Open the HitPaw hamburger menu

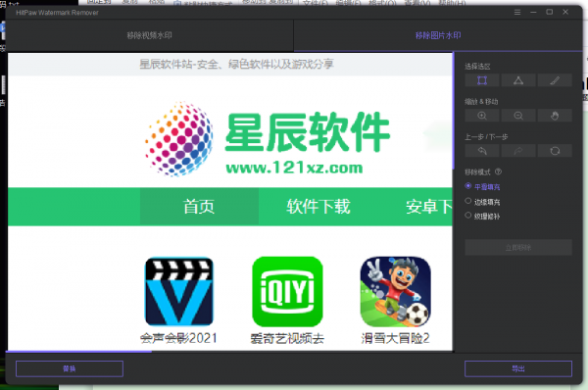(x=517, y=13)
